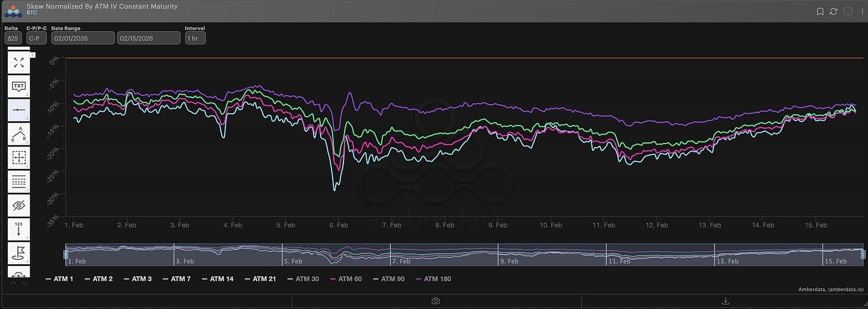Click the BTC subtitle label

(x=32, y=13)
